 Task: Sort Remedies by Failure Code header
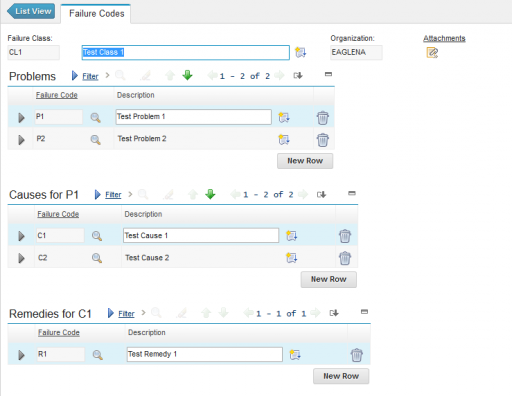pyautogui.click(x=59, y=333)
